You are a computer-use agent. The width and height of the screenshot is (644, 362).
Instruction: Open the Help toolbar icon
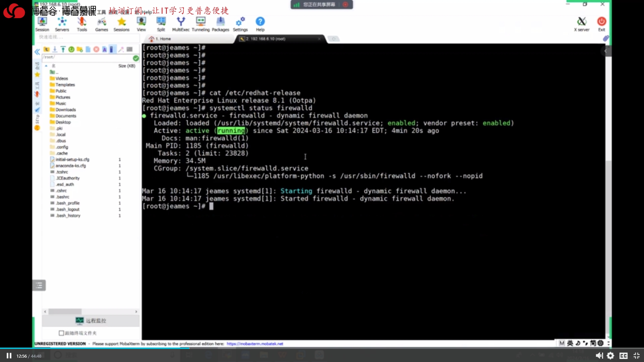[260, 24]
